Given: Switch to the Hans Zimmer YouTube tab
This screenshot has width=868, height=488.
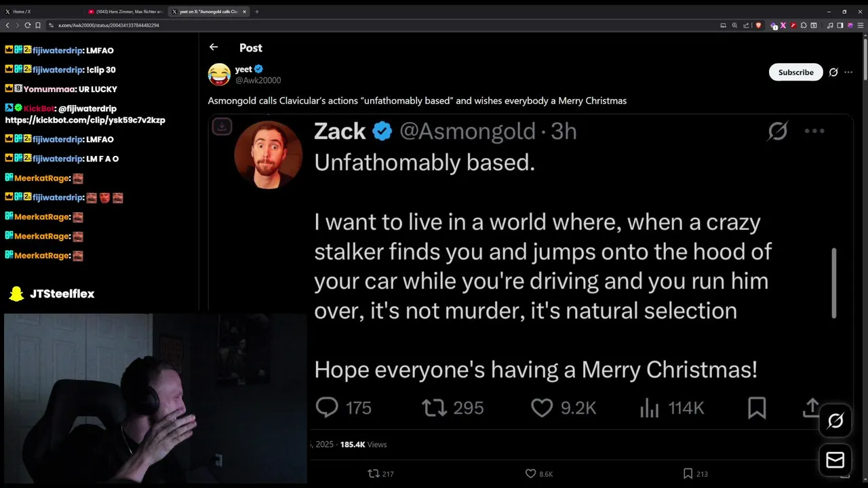Looking at the screenshot, I should (x=125, y=12).
